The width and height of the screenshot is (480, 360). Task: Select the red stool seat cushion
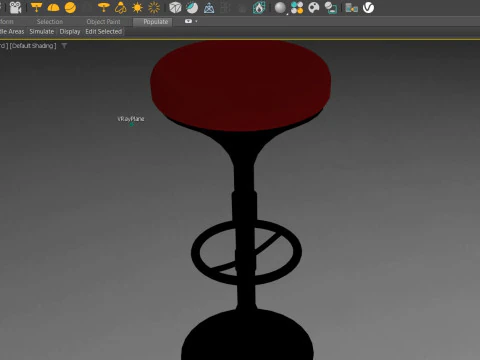click(x=240, y=85)
